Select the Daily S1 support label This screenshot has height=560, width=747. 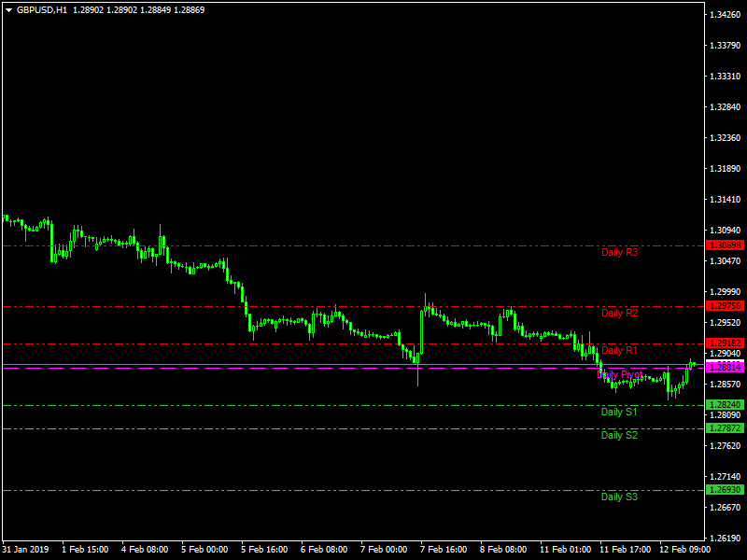(619, 412)
